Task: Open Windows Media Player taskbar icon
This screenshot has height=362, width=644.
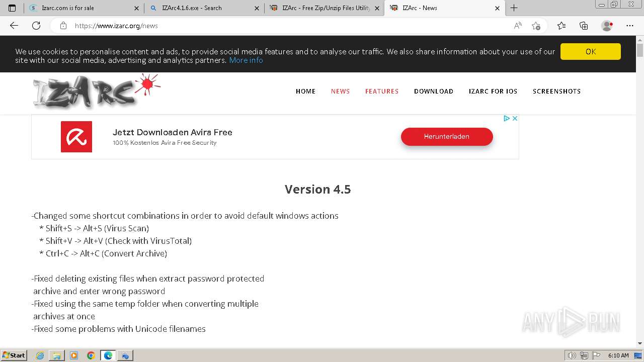Action: [x=74, y=355]
